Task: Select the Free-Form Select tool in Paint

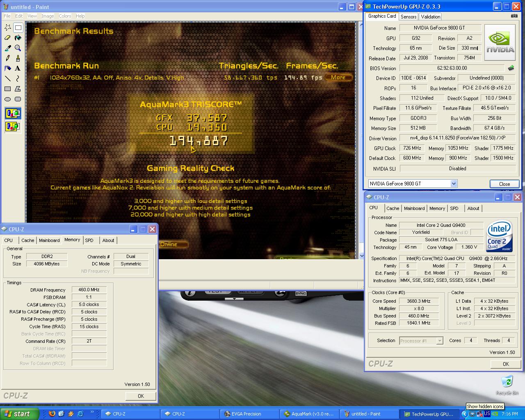Action: tap(8, 27)
